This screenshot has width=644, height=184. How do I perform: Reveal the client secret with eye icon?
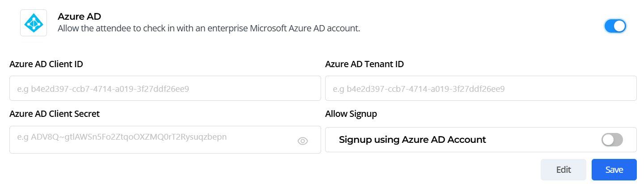[x=303, y=141]
